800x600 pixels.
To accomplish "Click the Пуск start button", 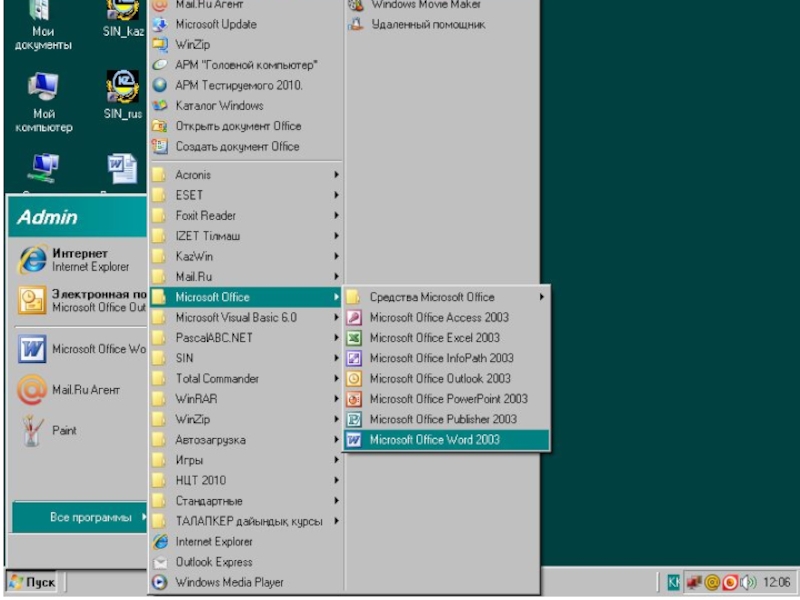I will [32, 582].
